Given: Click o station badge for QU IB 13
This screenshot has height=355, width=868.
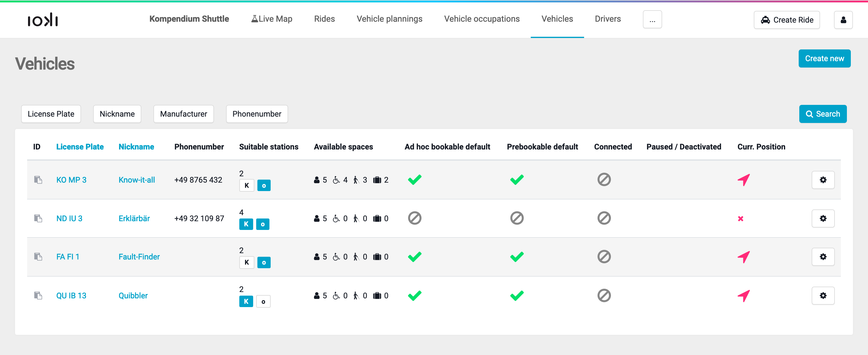Looking at the screenshot, I should click(263, 301).
